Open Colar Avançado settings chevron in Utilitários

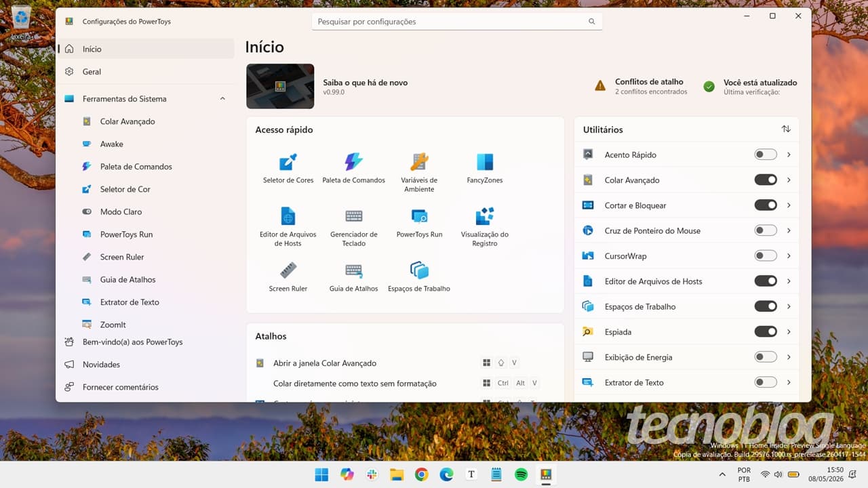coord(789,180)
